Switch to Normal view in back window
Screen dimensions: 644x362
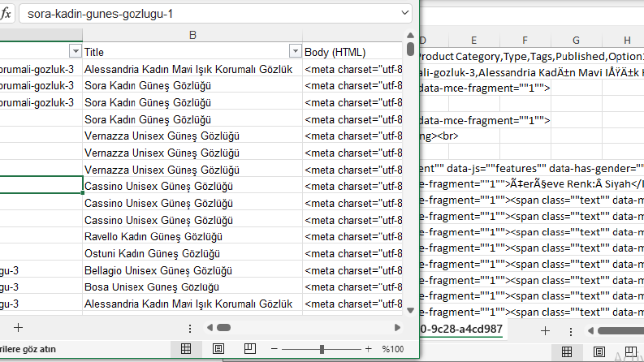[567, 351]
